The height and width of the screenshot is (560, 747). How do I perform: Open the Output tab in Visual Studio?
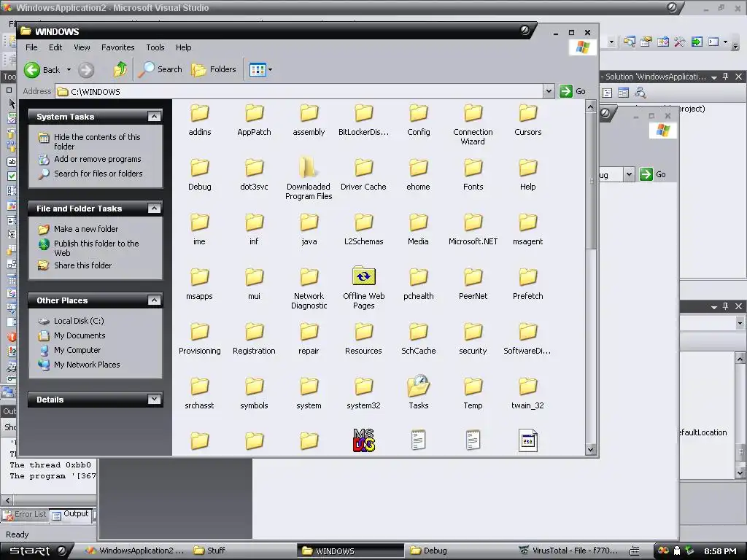[x=71, y=514]
